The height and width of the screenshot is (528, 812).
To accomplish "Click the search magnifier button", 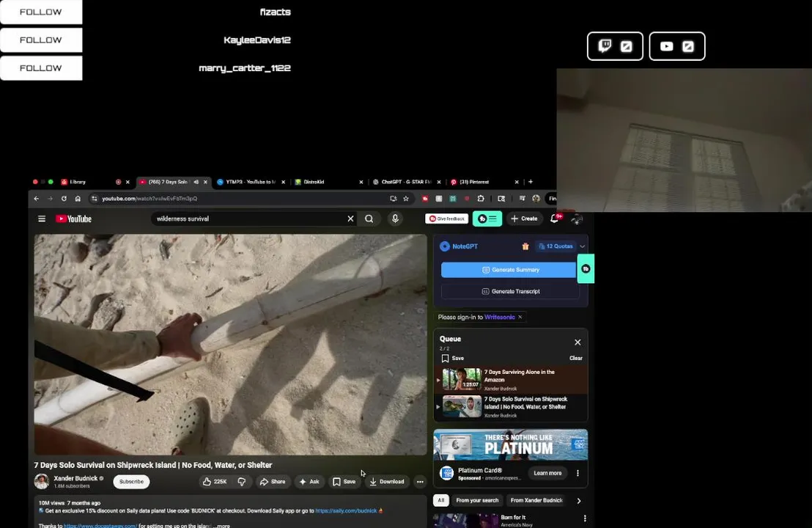I will click(x=369, y=219).
